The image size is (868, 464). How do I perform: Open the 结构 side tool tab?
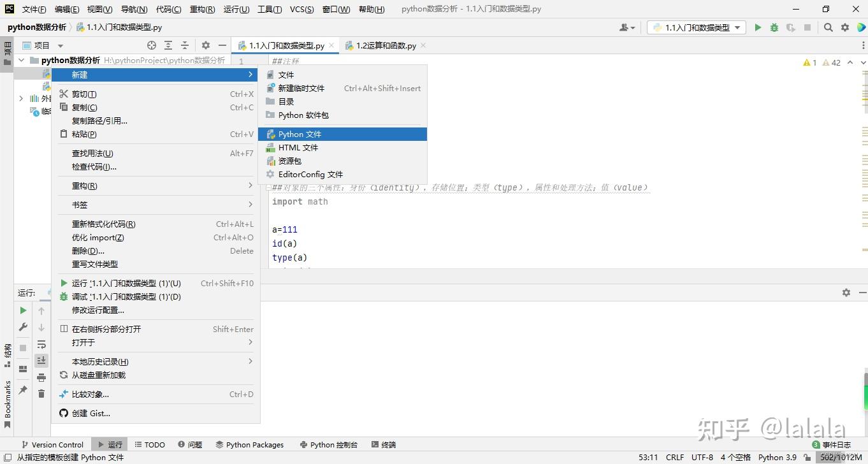tap(8, 356)
